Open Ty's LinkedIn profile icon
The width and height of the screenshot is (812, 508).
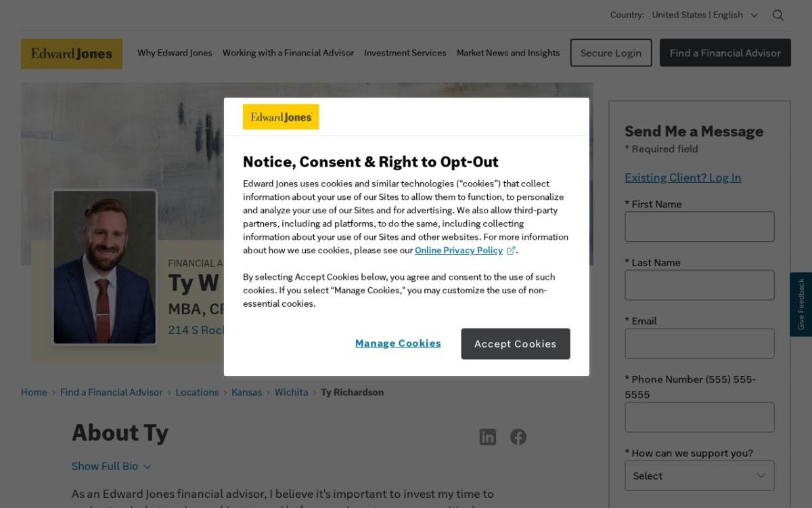pyautogui.click(x=488, y=437)
